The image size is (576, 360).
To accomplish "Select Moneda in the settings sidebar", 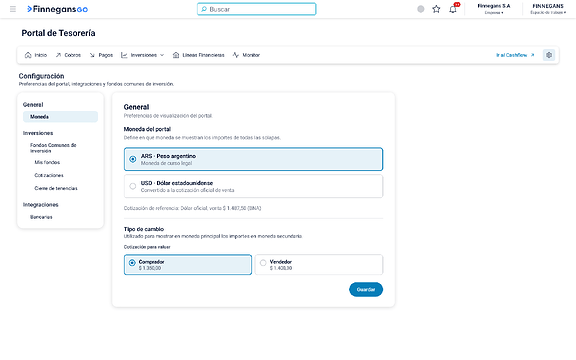I will tap(61, 117).
